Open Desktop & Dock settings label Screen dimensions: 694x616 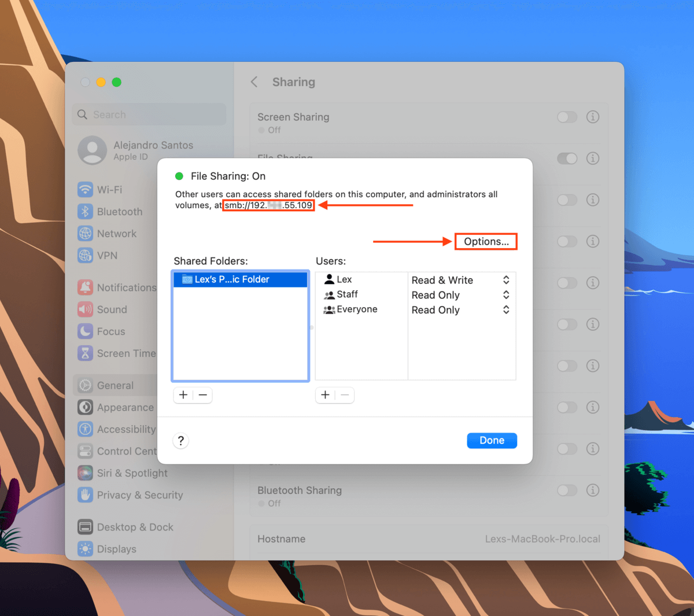pos(135,528)
